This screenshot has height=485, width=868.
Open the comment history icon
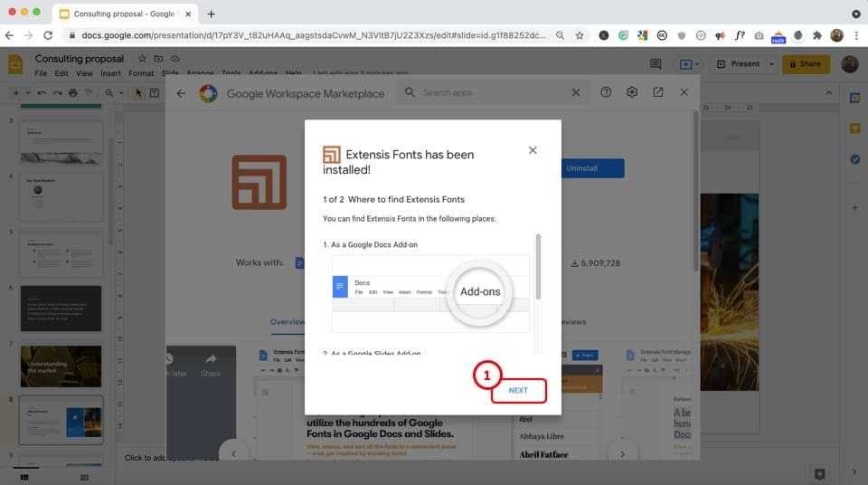[x=656, y=64]
